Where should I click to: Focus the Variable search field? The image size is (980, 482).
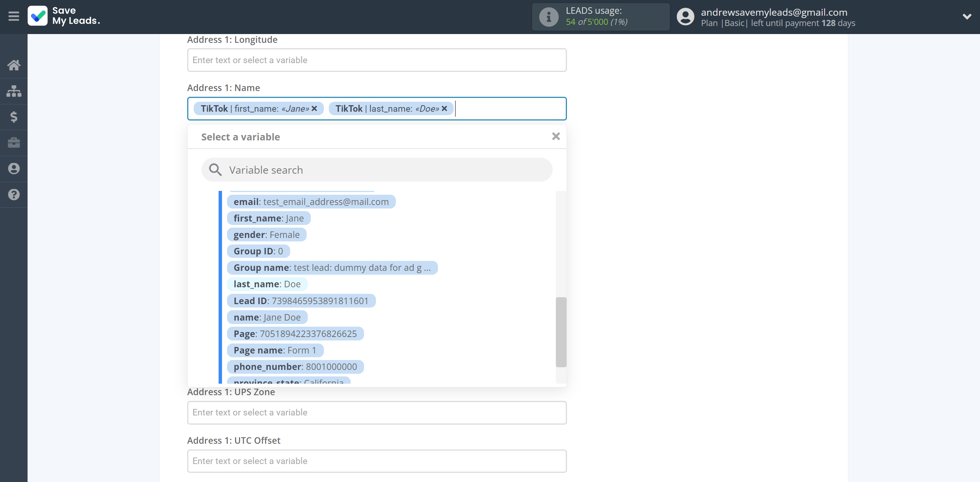377,170
